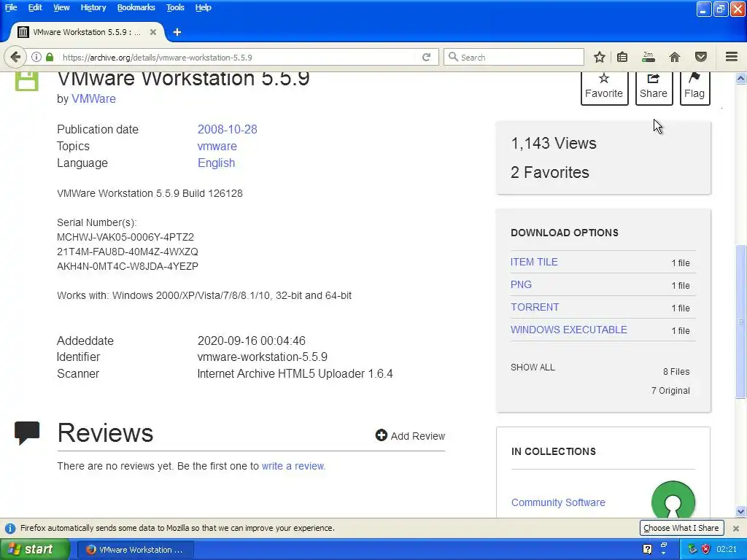This screenshot has width=747, height=560.
Task: Open the Windows start menu
Action: (35, 549)
